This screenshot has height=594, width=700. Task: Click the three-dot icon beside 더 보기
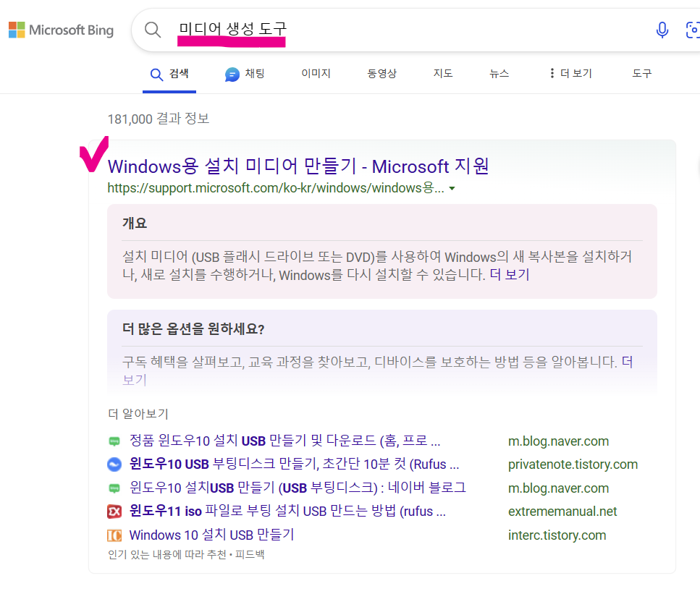(x=552, y=73)
